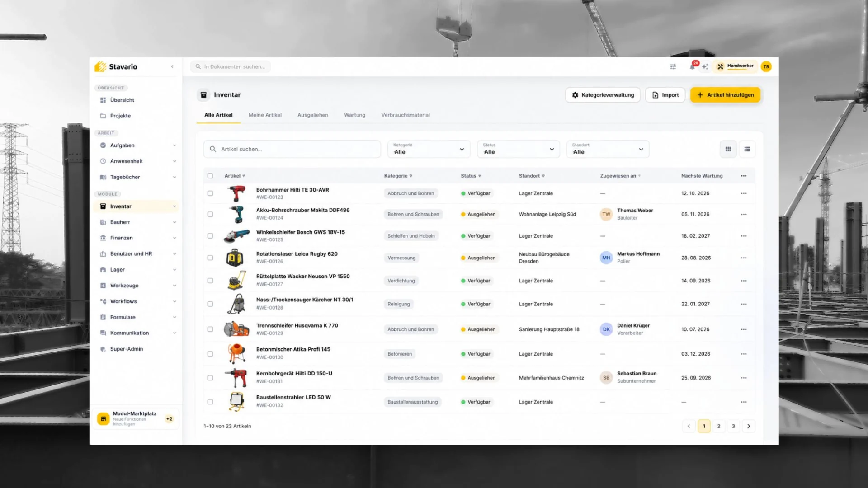Click the filter settings sliders icon in header

(673, 67)
